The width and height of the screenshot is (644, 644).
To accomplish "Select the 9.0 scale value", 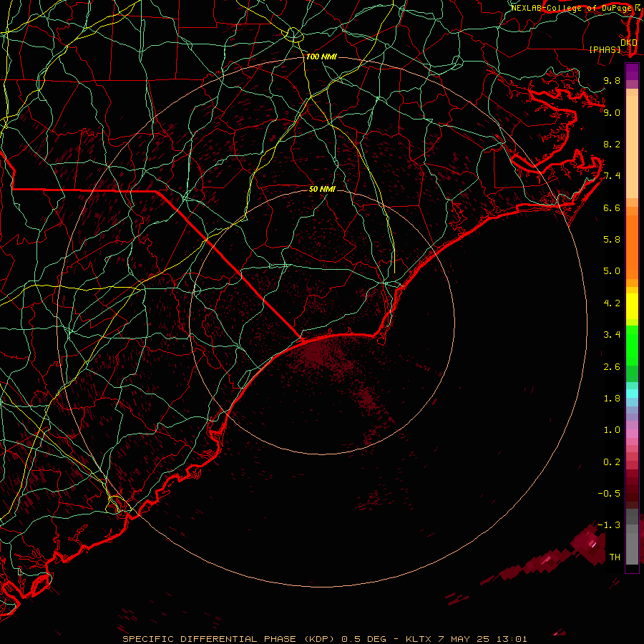I will pyautogui.click(x=612, y=112).
